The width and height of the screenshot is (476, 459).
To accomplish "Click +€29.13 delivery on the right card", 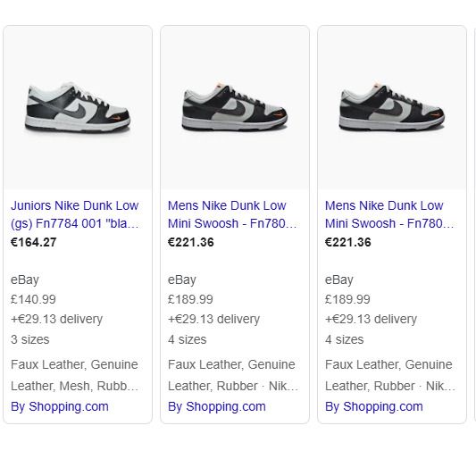I will tap(371, 319).
